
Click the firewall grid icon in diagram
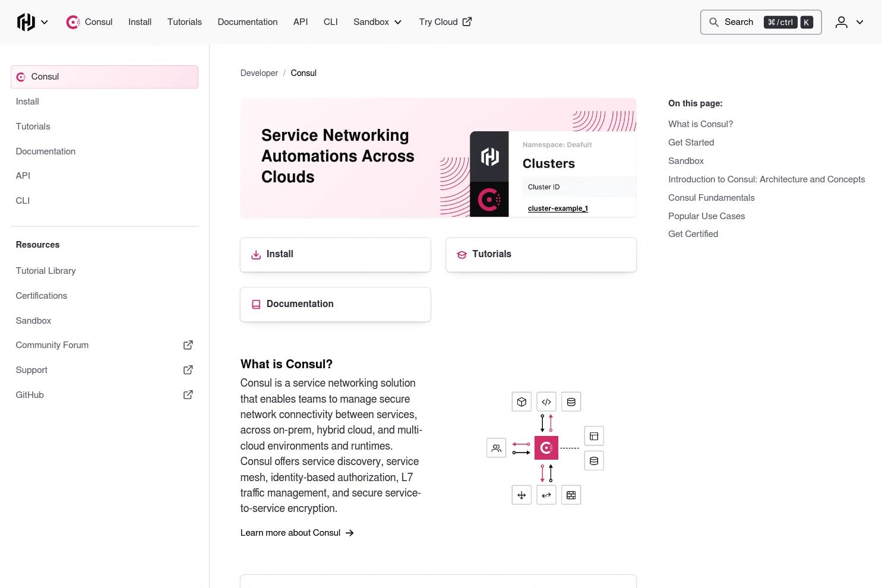point(571,495)
